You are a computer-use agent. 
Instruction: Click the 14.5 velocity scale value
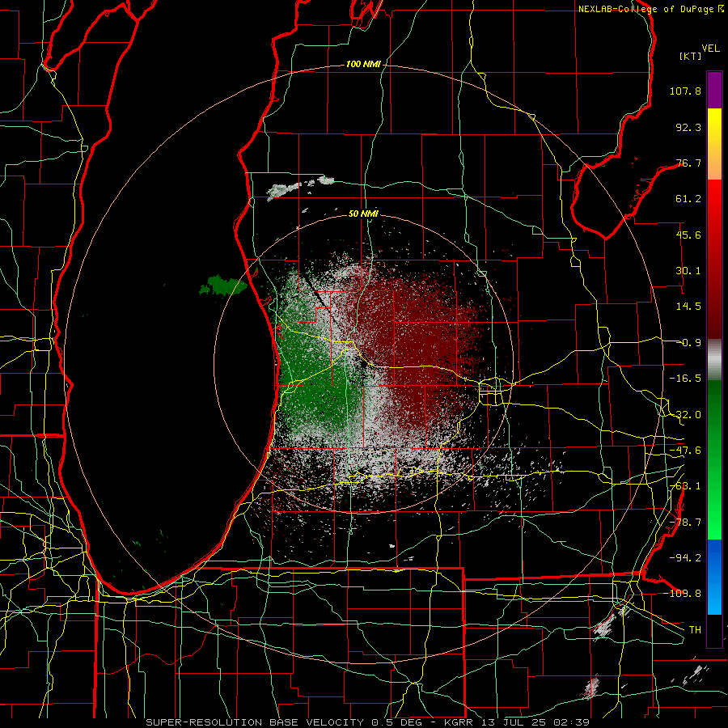click(688, 307)
